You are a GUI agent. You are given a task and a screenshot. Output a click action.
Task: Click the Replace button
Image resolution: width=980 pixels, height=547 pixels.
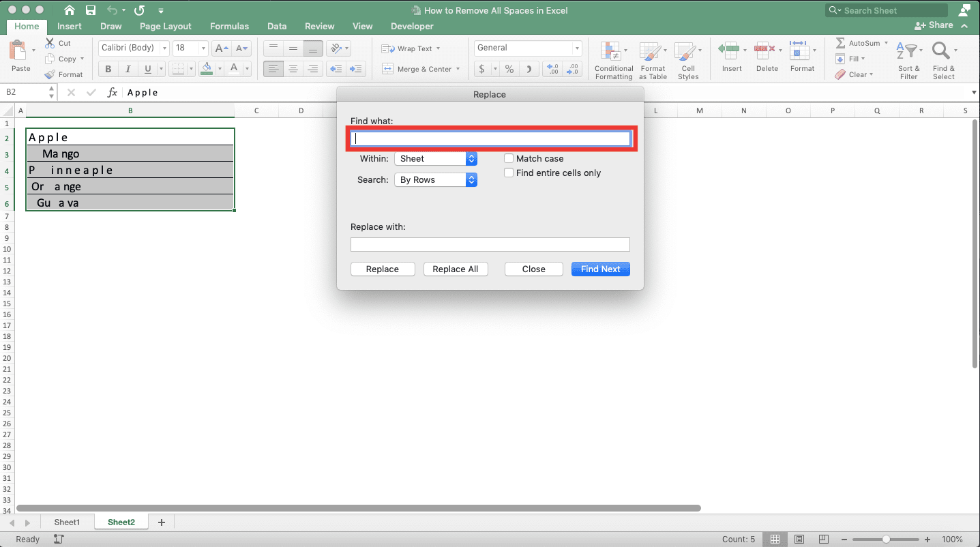point(382,269)
